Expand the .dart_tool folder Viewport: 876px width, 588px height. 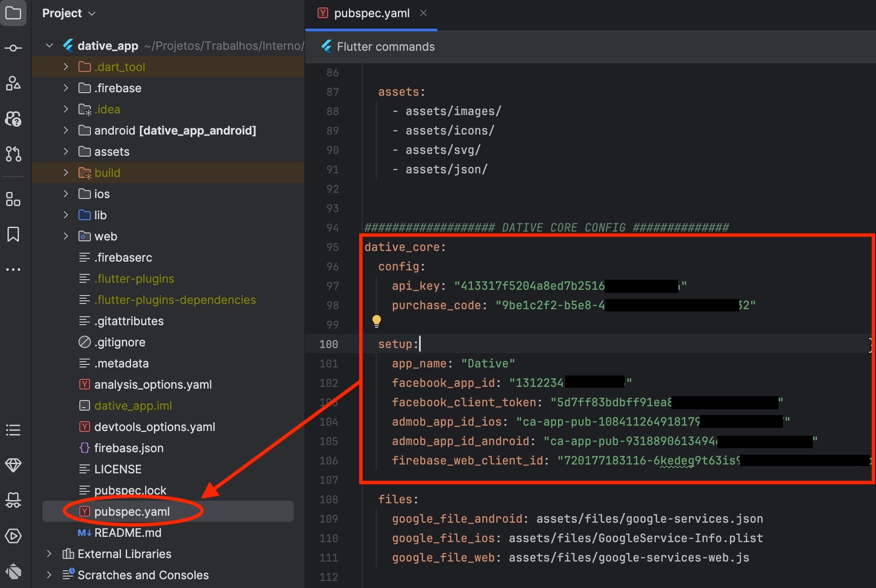[x=66, y=67]
